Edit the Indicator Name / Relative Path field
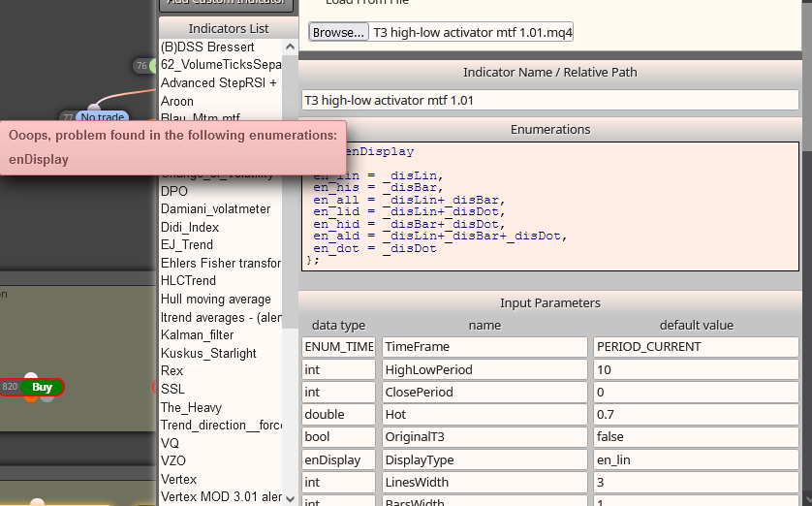This screenshot has height=506, width=812. tap(550, 100)
